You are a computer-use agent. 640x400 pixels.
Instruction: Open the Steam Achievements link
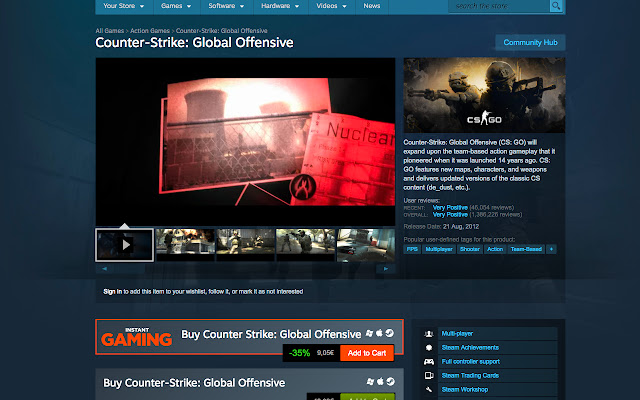(470, 348)
